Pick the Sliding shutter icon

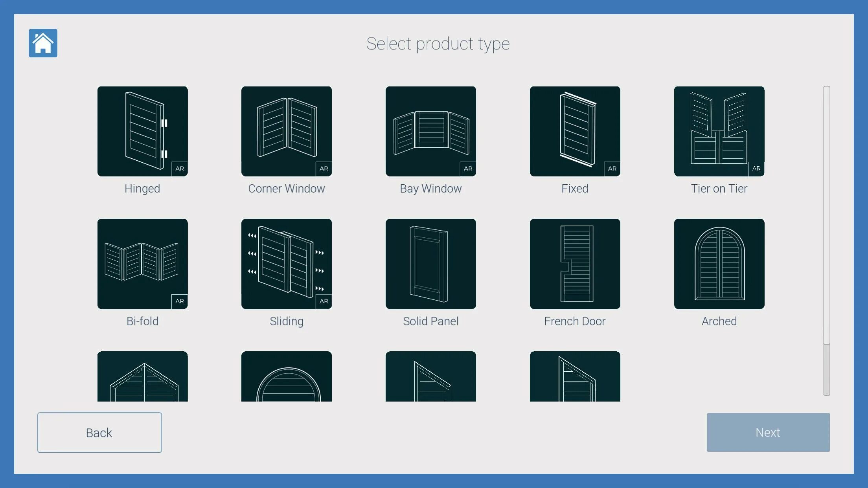286,264
